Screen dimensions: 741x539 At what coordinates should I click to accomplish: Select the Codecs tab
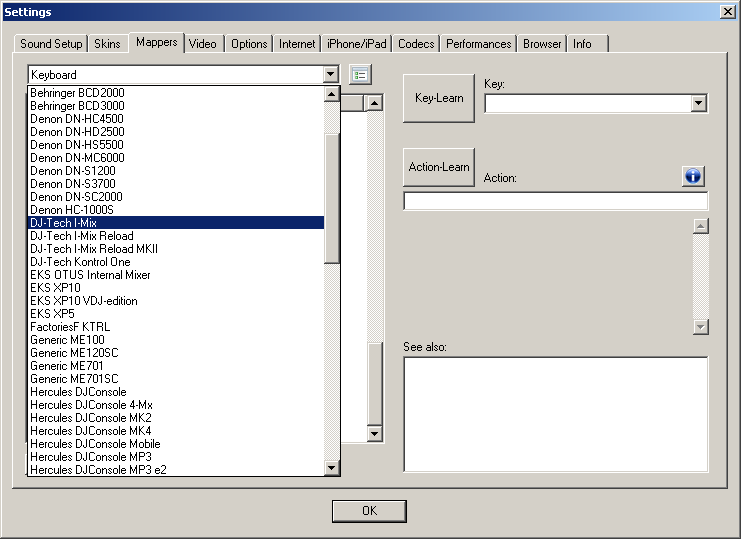(416, 44)
